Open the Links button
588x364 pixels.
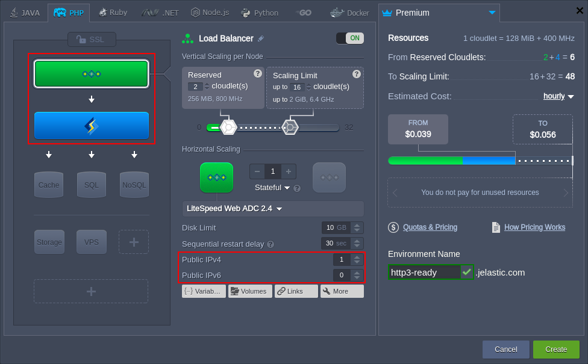coord(296,291)
